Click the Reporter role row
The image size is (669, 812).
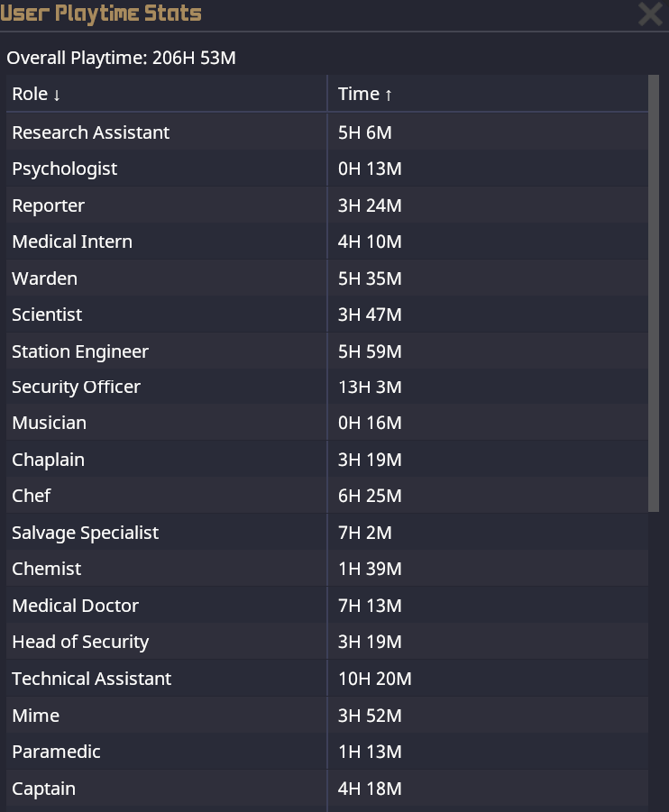(48, 205)
